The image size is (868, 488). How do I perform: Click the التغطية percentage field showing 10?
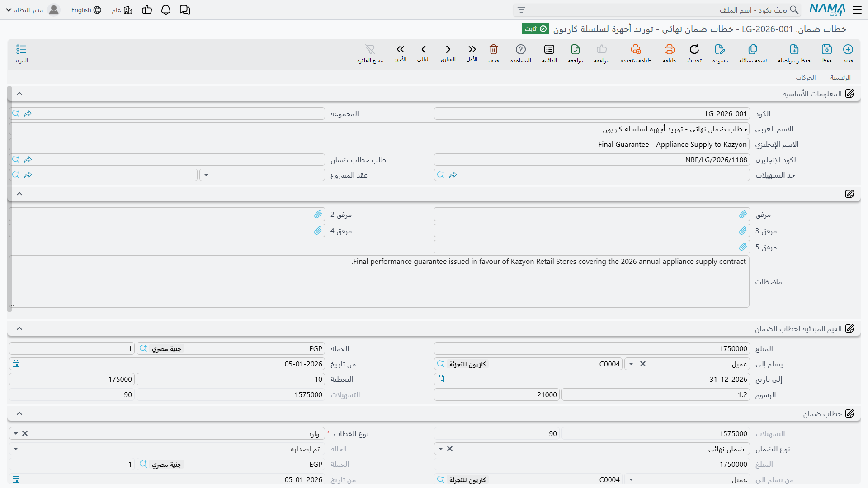pos(231,379)
